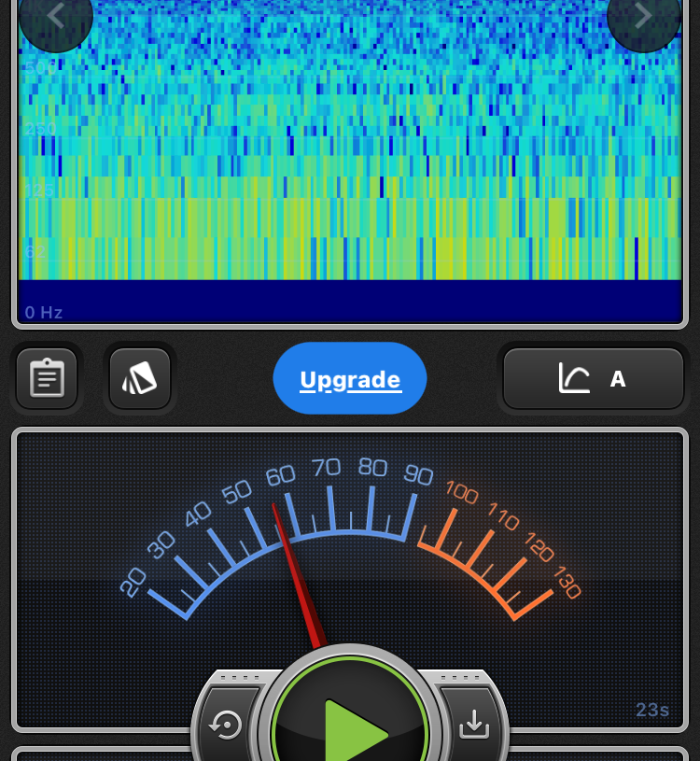Tap the stacked cards theme icon
Image resolution: width=700 pixels, height=761 pixels.
140,378
